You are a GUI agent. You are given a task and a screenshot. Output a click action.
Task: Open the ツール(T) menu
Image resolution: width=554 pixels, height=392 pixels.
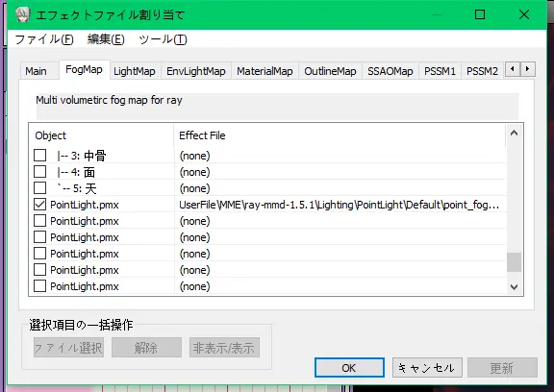[163, 39]
